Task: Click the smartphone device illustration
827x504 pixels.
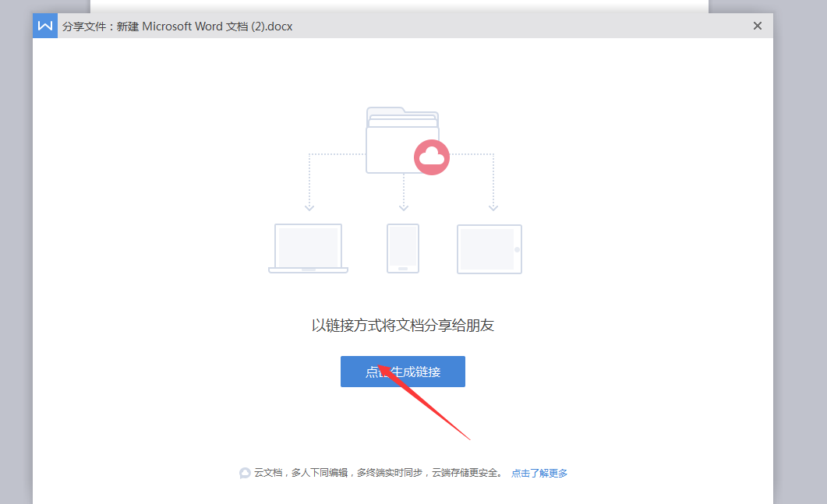Action: pos(403,248)
